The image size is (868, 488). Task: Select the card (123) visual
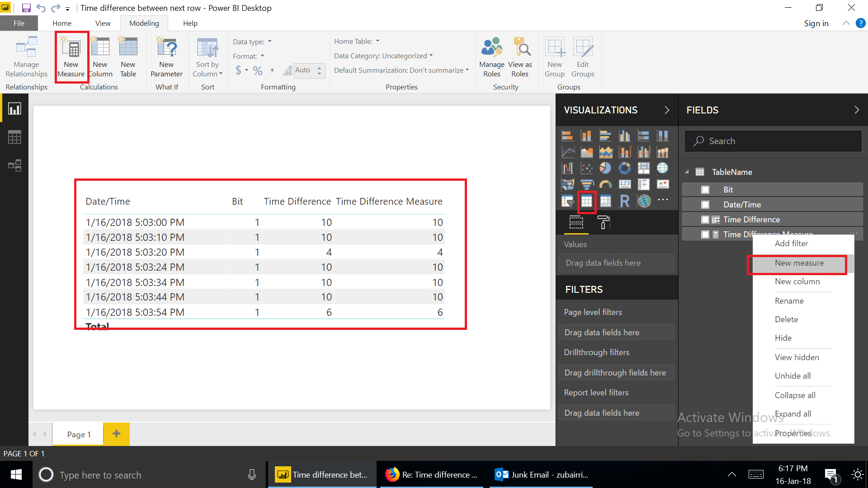(624, 184)
